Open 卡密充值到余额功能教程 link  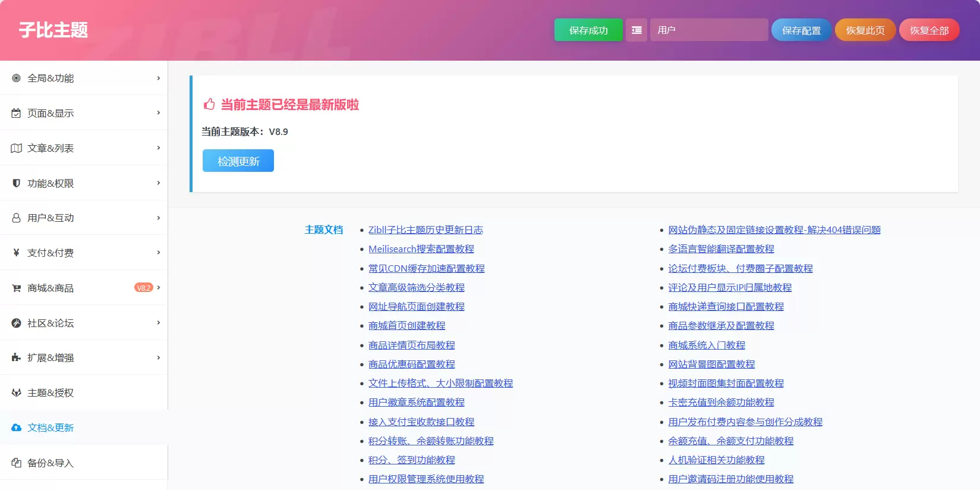coord(721,402)
